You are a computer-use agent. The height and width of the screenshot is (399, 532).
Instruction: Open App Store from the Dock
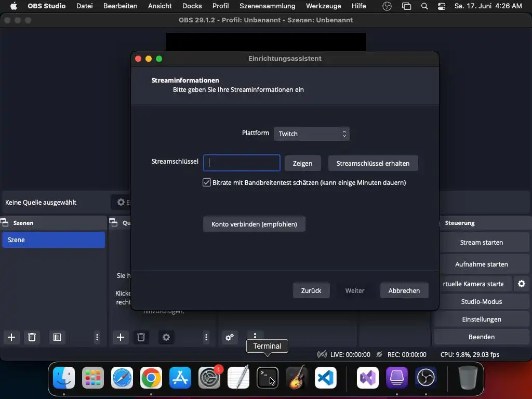180,378
